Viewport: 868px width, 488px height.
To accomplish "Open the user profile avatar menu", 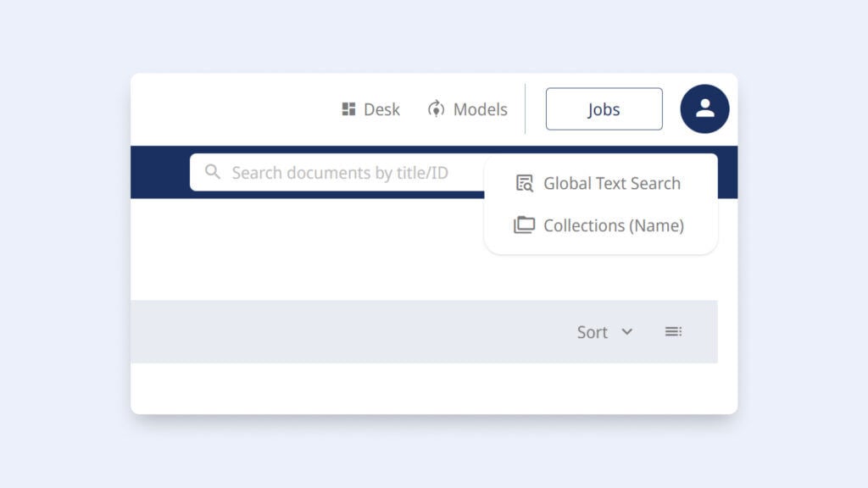I will click(704, 109).
